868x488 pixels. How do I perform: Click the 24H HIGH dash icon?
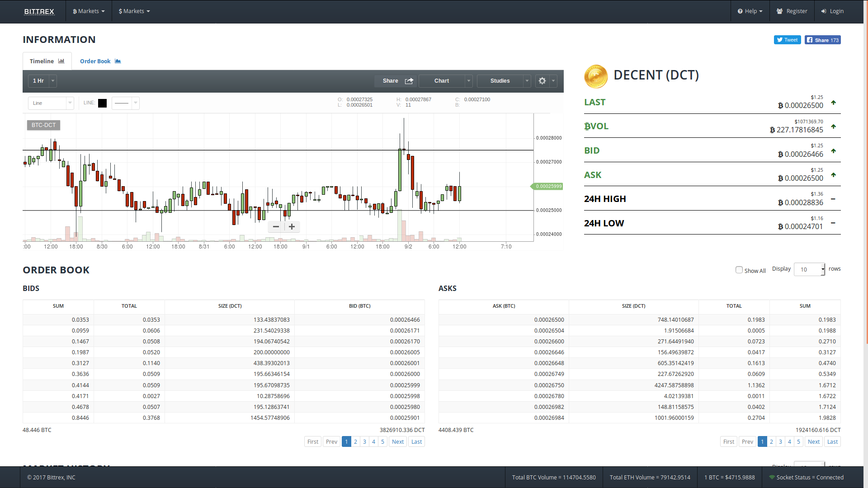pyautogui.click(x=833, y=199)
